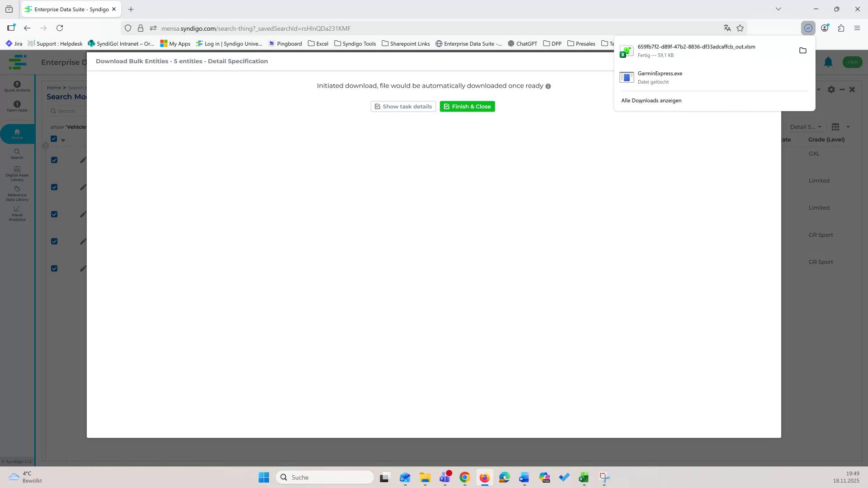Image resolution: width=868 pixels, height=488 pixels.
Task: Open the Open Apps sidebar panel
Action: click(17, 107)
